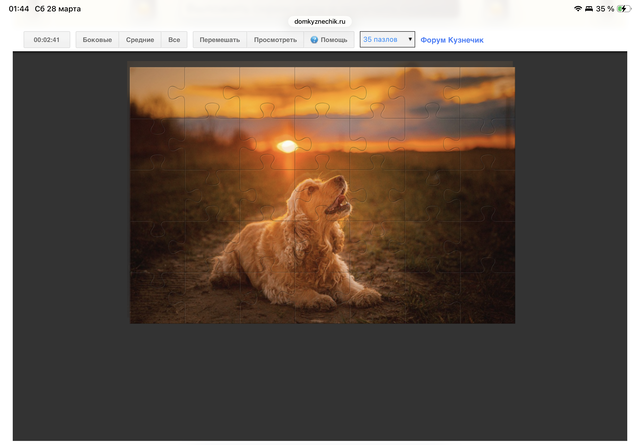Click the blue question mark help icon
Viewport: 640px width, 445px height.
pos(314,40)
